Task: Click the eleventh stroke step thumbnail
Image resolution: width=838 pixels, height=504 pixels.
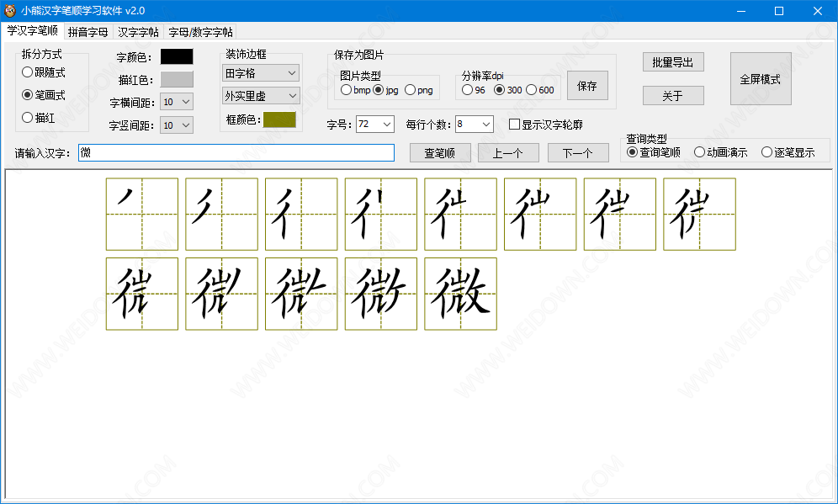Action: [301, 294]
